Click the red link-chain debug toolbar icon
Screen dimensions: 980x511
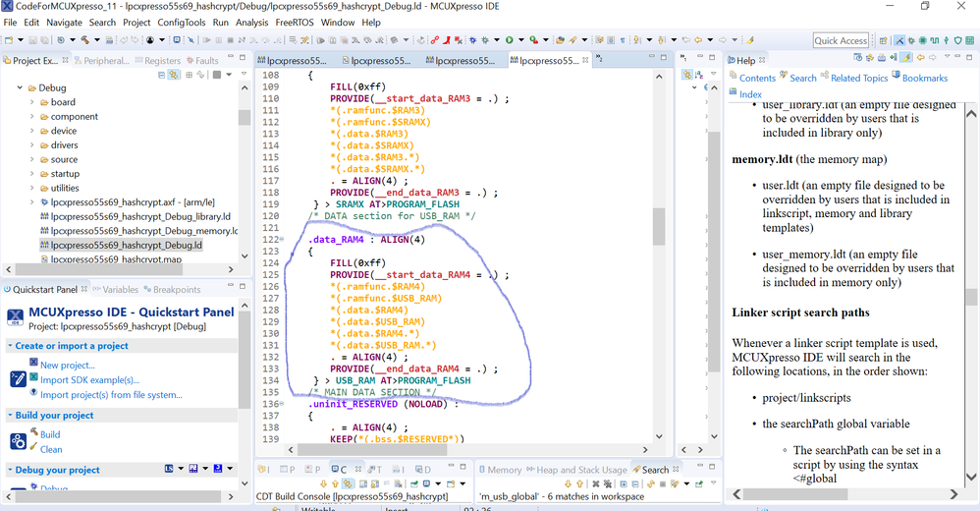434,40
